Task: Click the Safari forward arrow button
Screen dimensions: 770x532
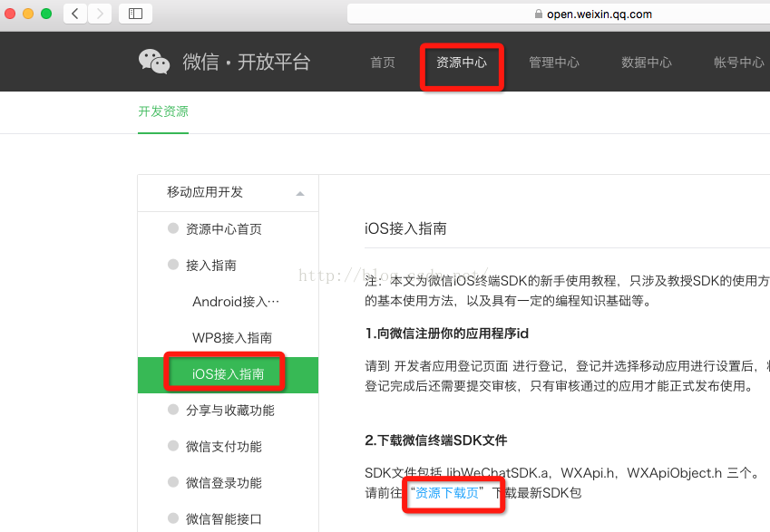Action: [x=100, y=14]
